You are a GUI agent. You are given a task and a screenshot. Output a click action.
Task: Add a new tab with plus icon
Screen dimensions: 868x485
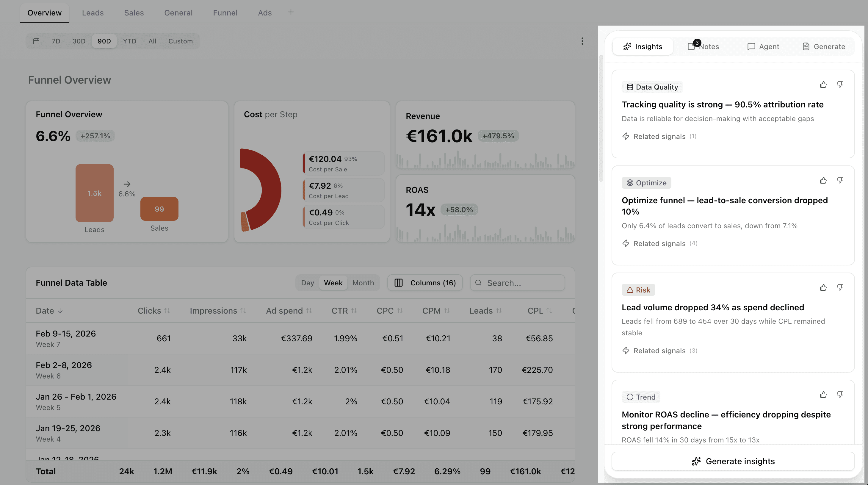(291, 12)
